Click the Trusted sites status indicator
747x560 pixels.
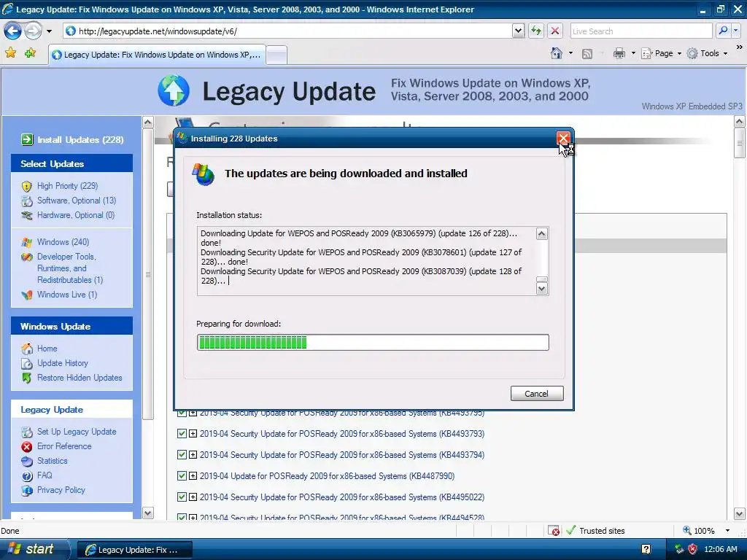pyautogui.click(x=595, y=531)
